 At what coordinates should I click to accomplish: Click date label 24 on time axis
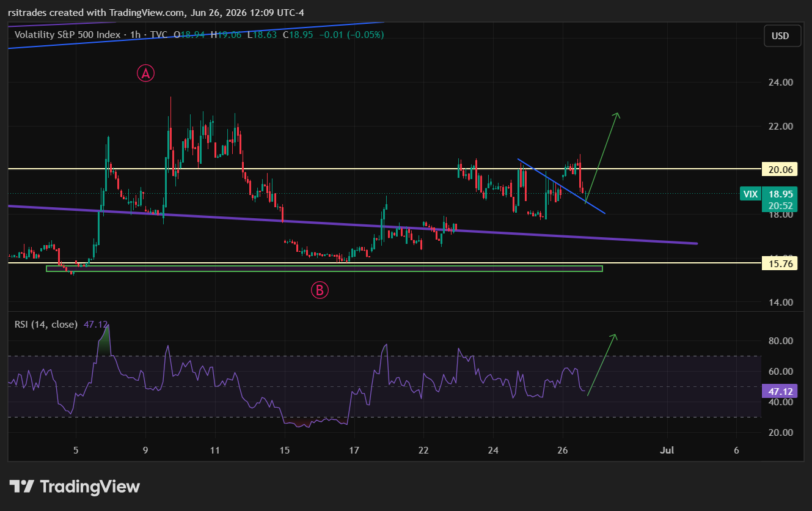click(x=493, y=450)
